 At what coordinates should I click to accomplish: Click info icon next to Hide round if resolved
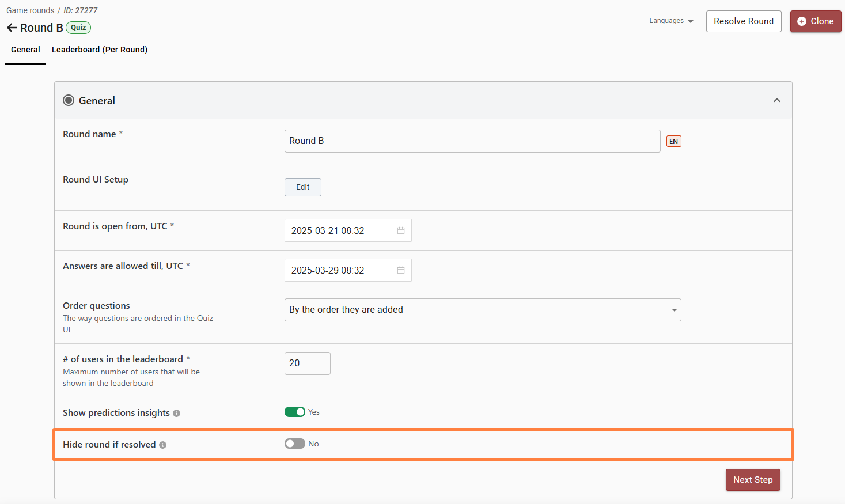pyautogui.click(x=163, y=445)
